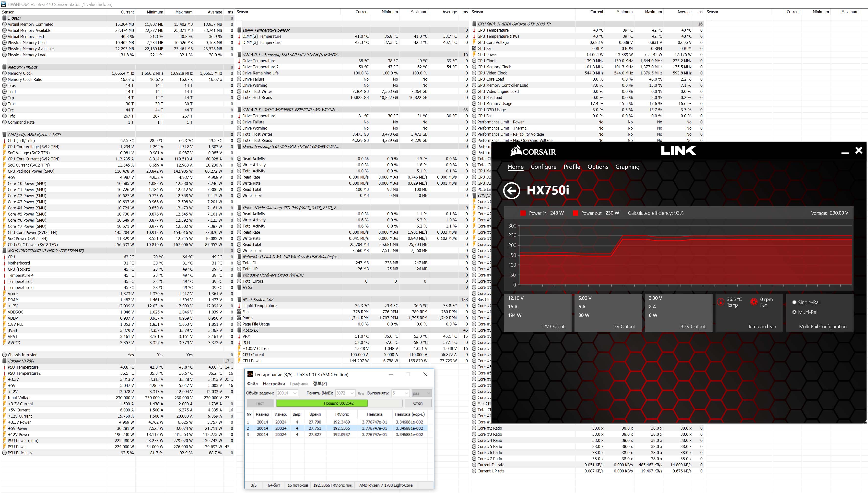
Task: Open the Память (МиБ) dropdown
Action: point(352,393)
